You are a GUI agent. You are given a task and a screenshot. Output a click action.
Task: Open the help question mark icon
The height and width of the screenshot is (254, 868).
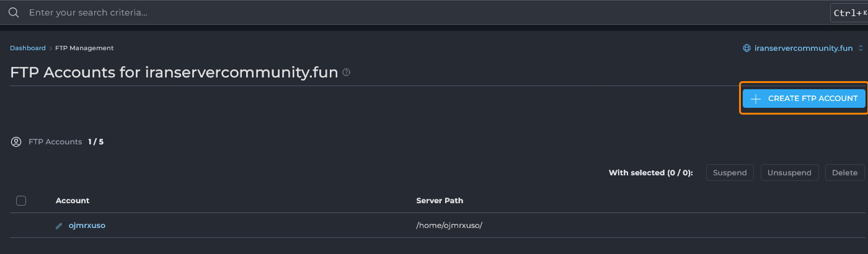(x=347, y=72)
